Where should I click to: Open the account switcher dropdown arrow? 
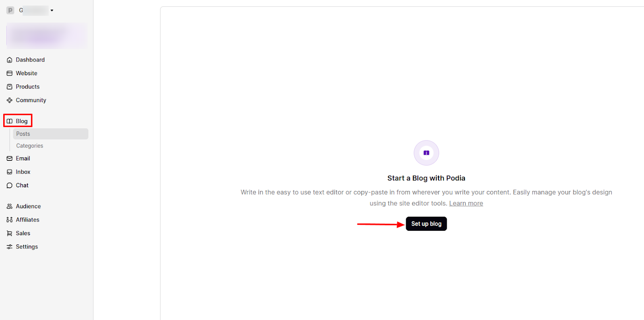[x=52, y=10]
